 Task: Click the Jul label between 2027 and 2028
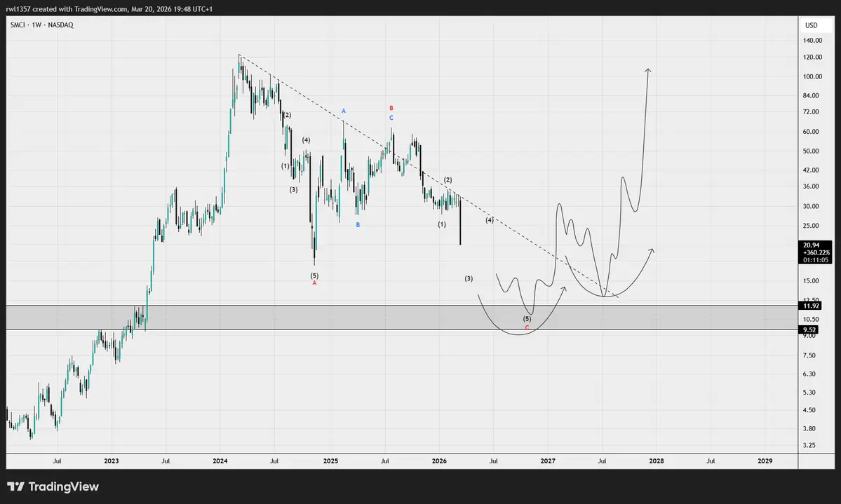(603, 461)
